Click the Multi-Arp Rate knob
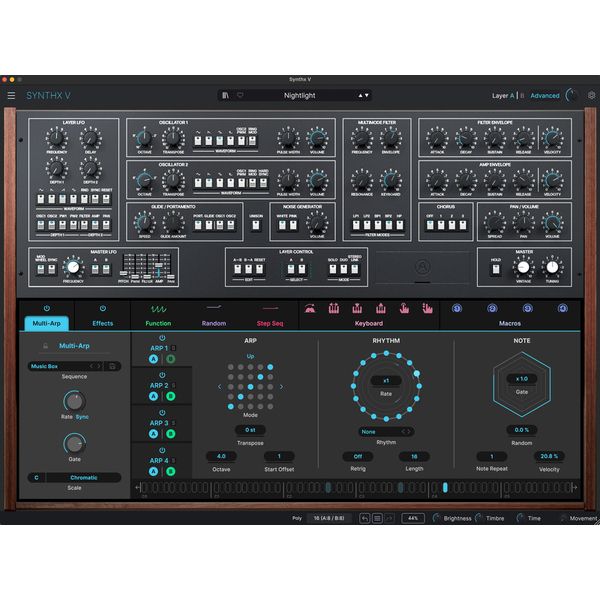600x600 pixels. [x=74, y=401]
